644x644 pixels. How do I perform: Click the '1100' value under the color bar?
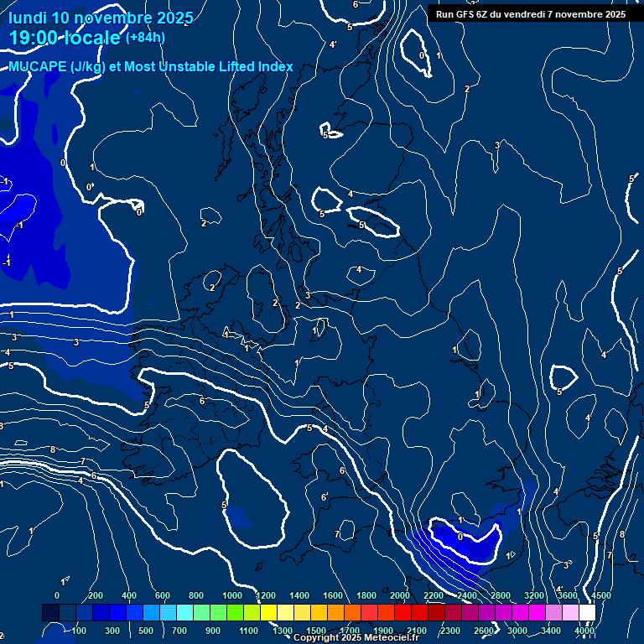248,631
